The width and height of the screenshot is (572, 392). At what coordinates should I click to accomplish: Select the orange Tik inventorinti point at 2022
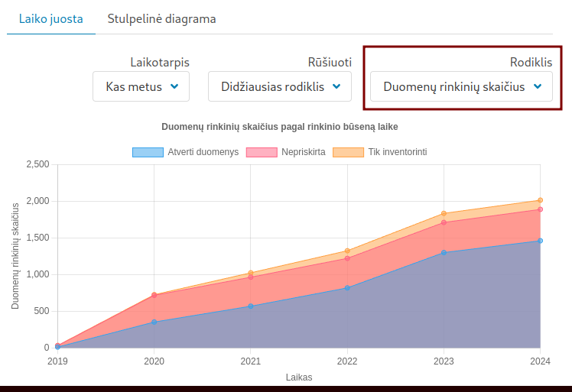pos(347,251)
